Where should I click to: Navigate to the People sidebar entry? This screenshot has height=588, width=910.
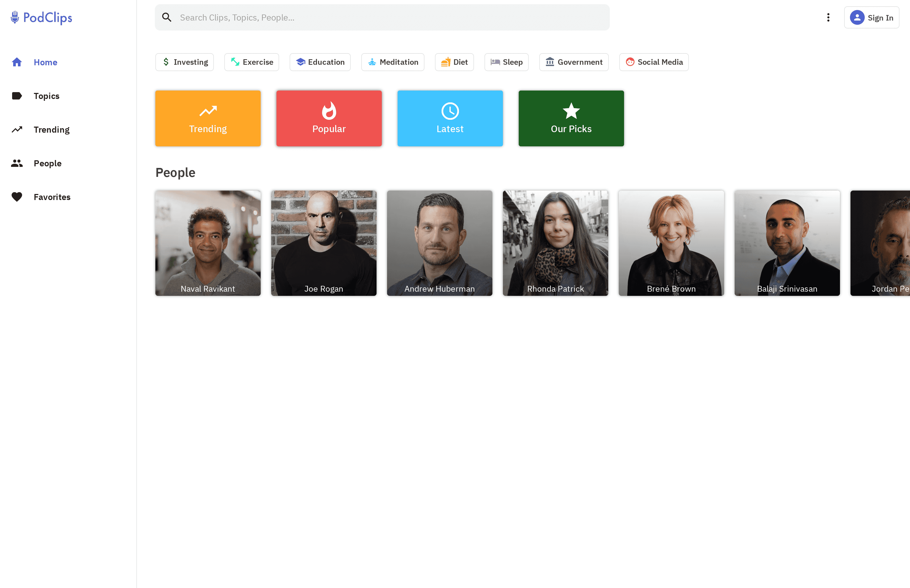click(x=47, y=163)
